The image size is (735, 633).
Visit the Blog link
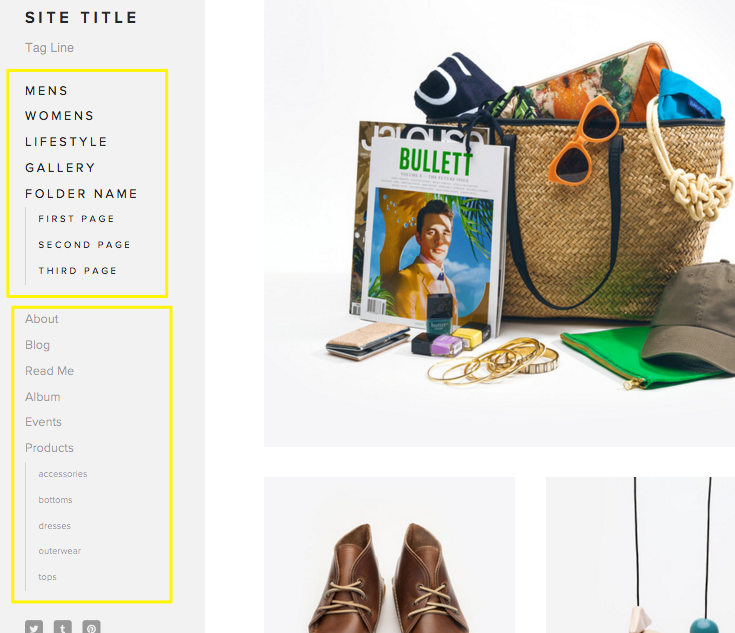point(38,345)
